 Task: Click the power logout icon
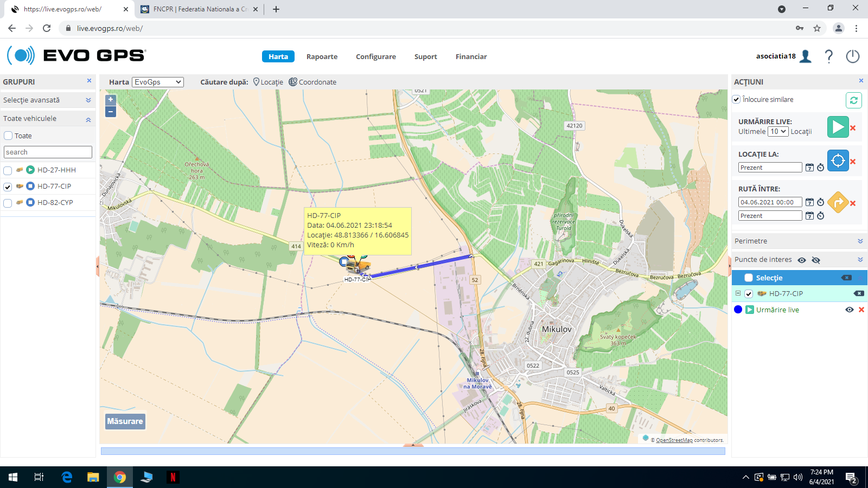pyautogui.click(x=852, y=56)
